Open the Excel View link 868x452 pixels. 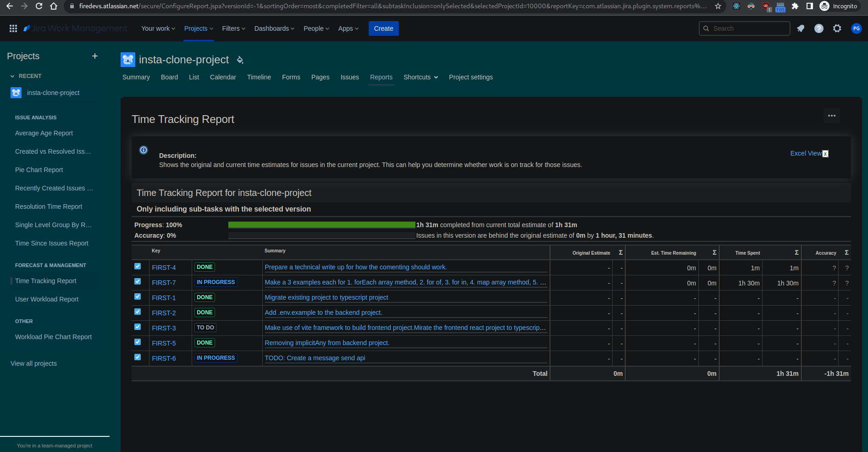coord(806,153)
